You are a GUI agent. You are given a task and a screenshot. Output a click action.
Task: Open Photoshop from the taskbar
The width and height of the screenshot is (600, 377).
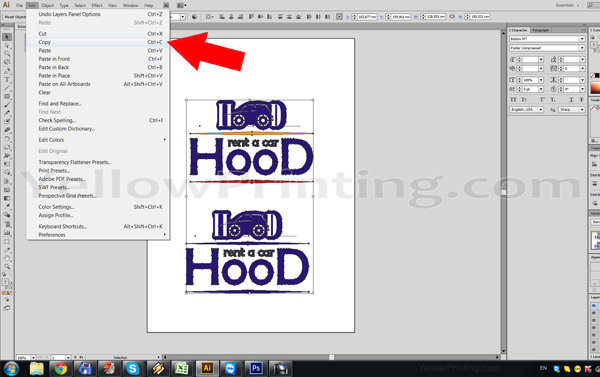(x=256, y=369)
